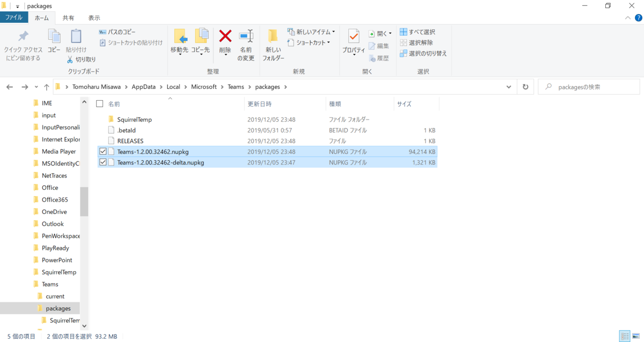Expand address bar history dropdown
Screen dimensions: 644x342
click(509, 87)
